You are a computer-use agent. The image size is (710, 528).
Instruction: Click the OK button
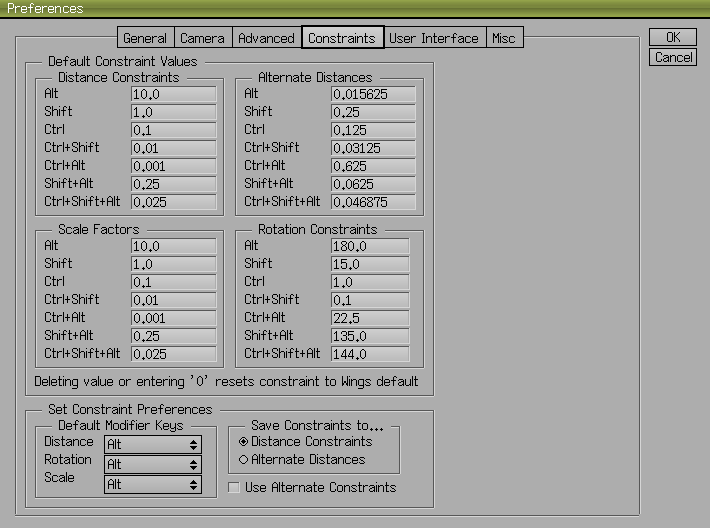(672, 37)
